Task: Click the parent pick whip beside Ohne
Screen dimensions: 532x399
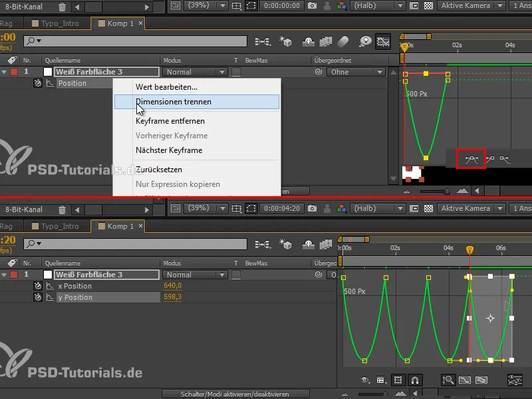Action: point(319,72)
